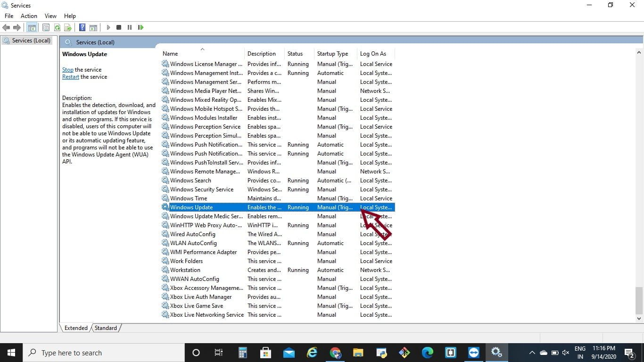
Task: Click the Stop Service square icon
Action: [x=119, y=27]
